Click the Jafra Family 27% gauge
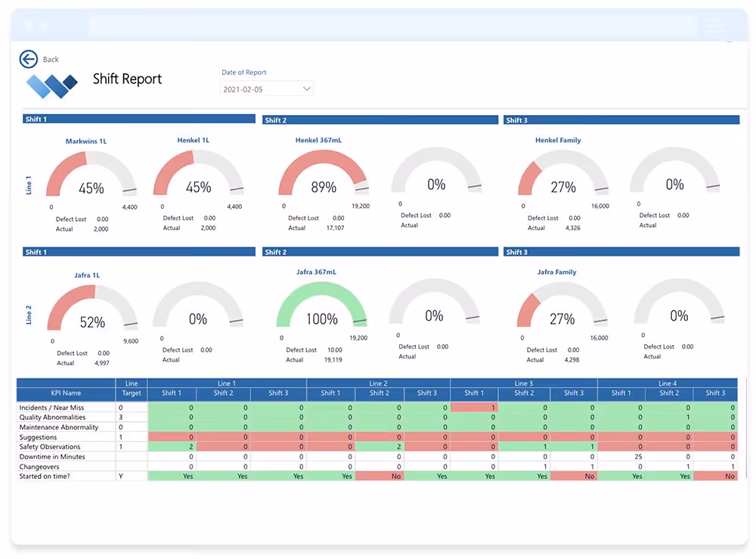 pyautogui.click(x=562, y=304)
